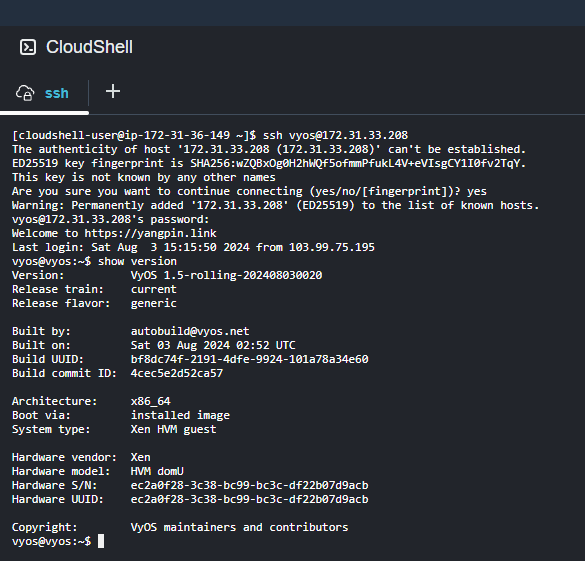Click the SHA256 key fingerprint string
The image size is (585, 561).
[356, 163]
